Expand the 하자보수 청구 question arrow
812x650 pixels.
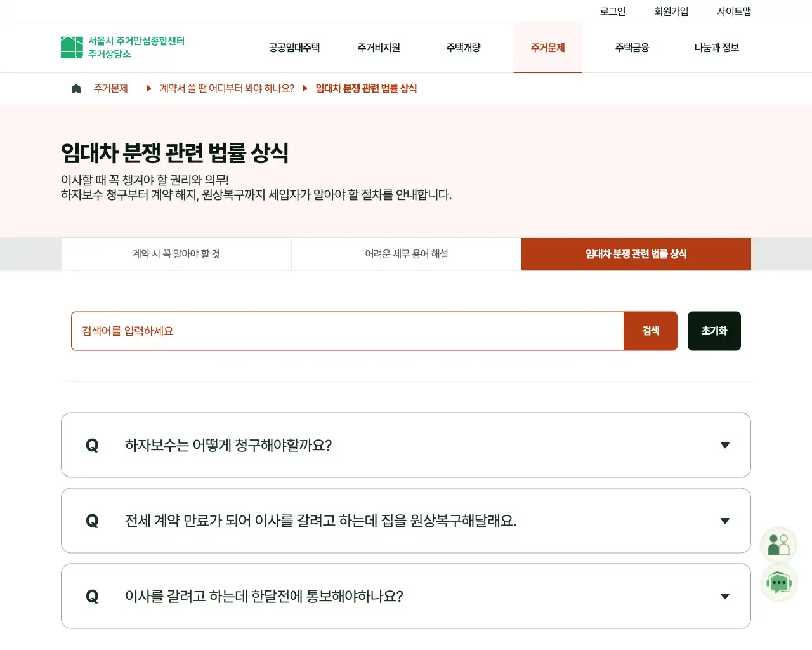coord(725,446)
